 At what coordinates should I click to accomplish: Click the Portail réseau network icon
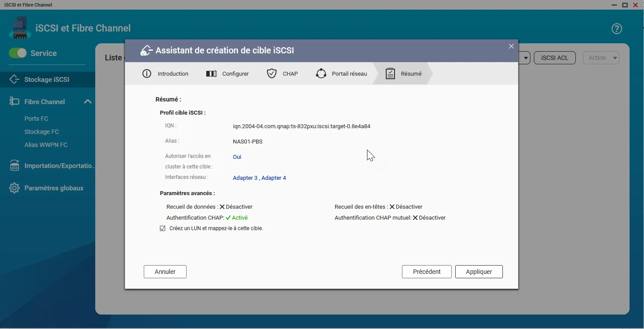[321, 73]
